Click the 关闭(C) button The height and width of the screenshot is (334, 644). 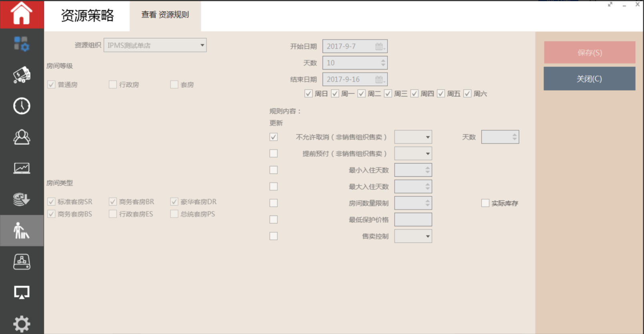click(x=589, y=79)
